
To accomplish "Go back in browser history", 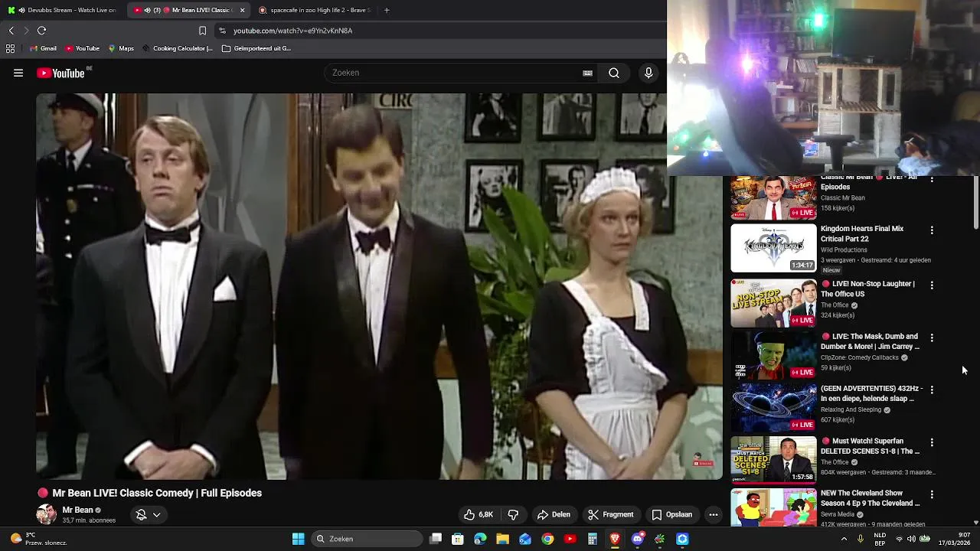I will pyautogui.click(x=11, y=31).
